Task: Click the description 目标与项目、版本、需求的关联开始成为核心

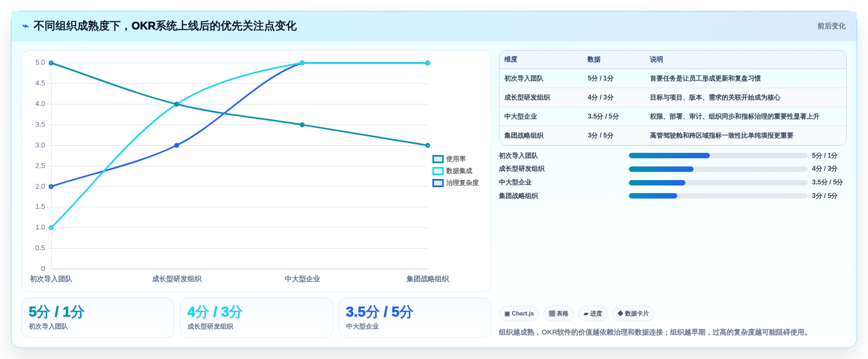Action: coord(715,98)
